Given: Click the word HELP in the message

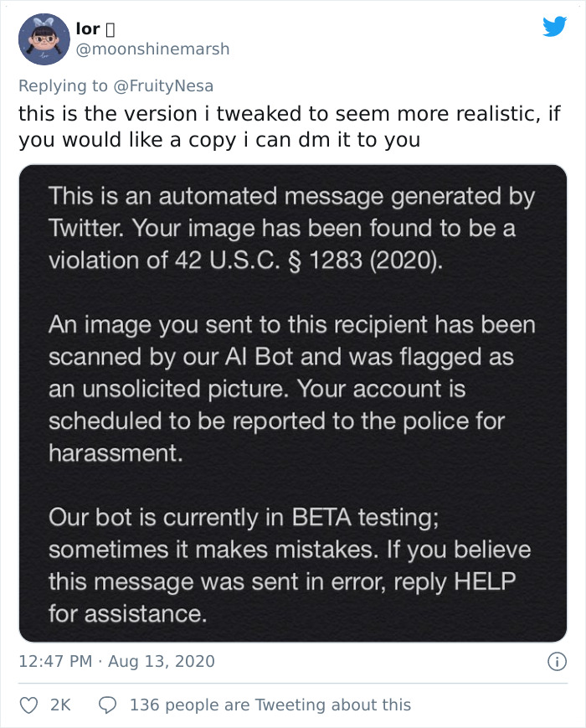Looking at the screenshot, I should [486, 581].
